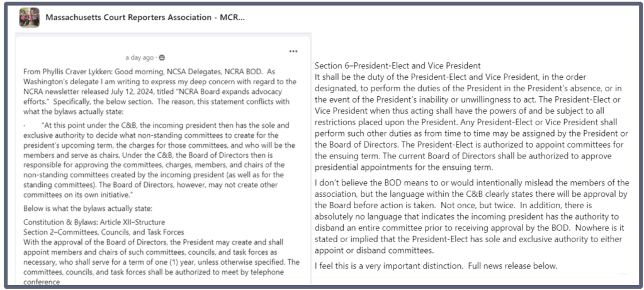644x290 pixels.
Task: Click the bullet point before the quote
Action: tap(24, 125)
